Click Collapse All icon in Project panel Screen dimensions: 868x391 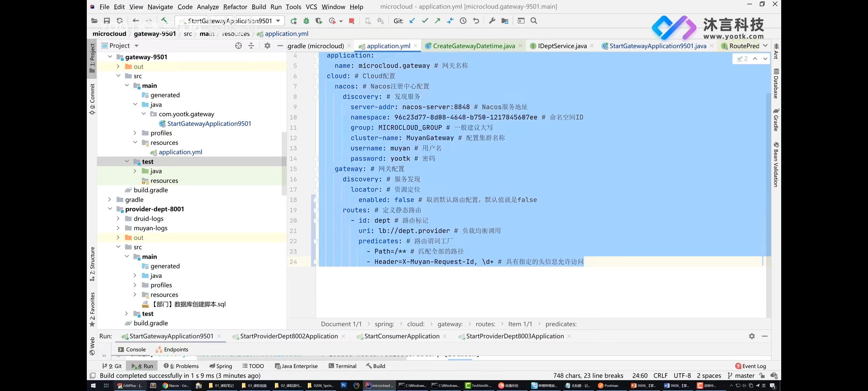[x=251, y=46]
